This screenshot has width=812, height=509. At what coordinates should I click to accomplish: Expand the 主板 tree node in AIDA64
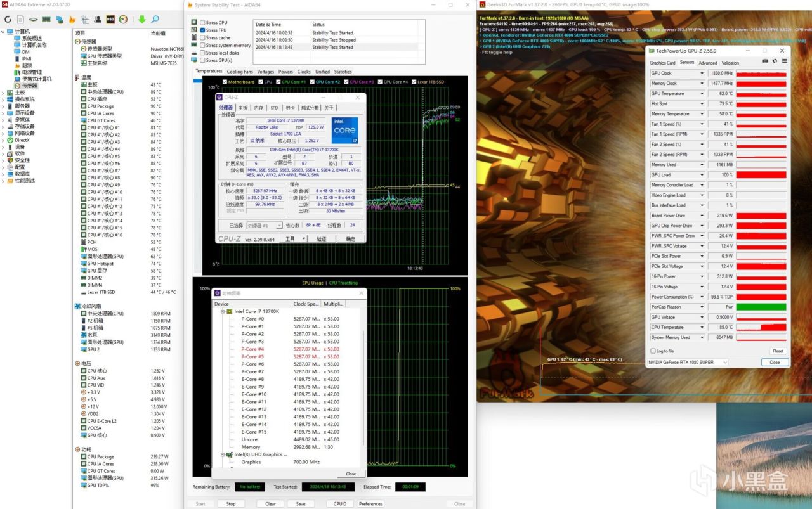(x=3, y=93)
